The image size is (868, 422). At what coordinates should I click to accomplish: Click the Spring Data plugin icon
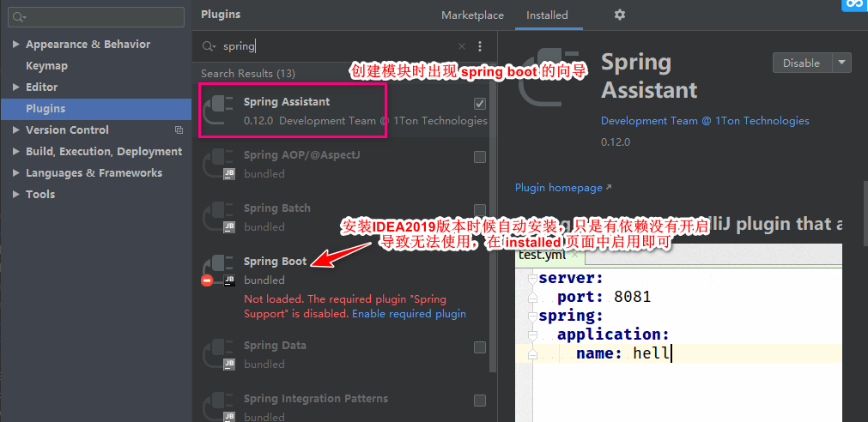[219, 354]
